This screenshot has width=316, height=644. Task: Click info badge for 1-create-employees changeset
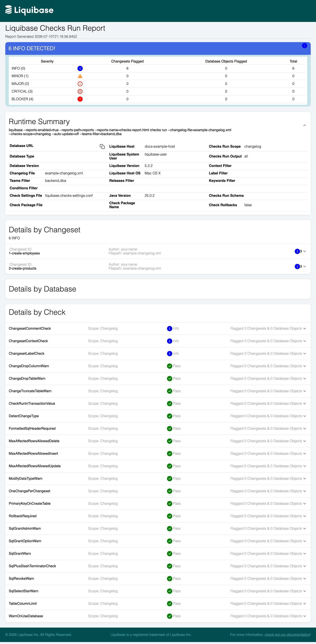pyautogui.click(x=297, y=251)
